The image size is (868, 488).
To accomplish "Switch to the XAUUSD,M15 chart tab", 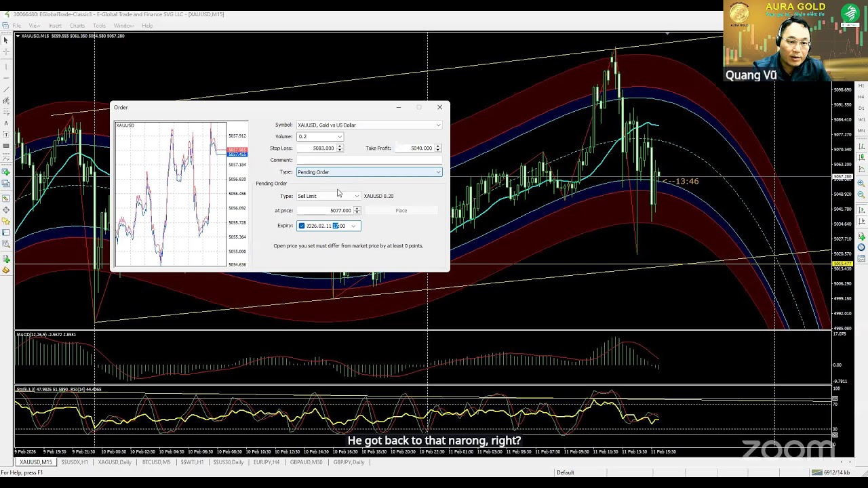I will coord(36,462).
